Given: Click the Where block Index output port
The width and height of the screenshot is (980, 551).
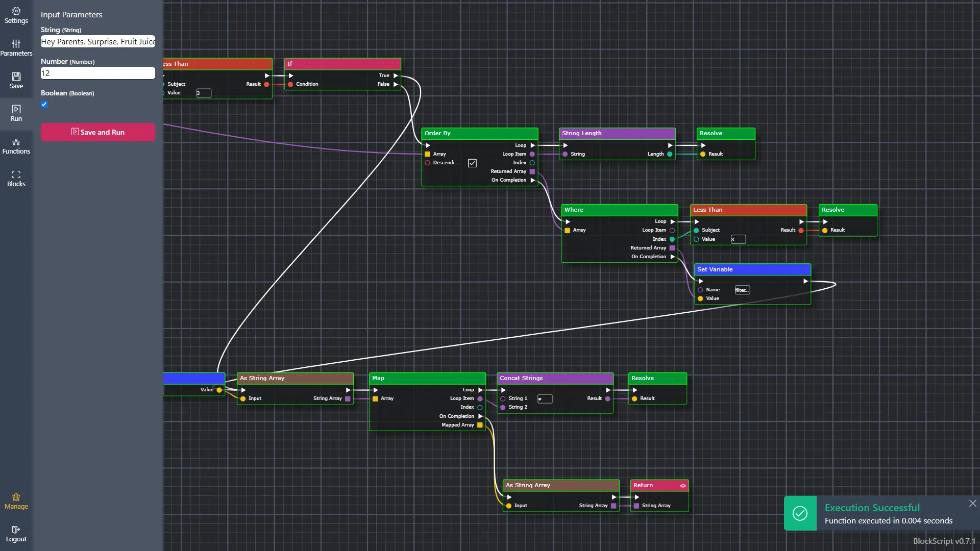Looking at the screenshot, I should 672,239.
